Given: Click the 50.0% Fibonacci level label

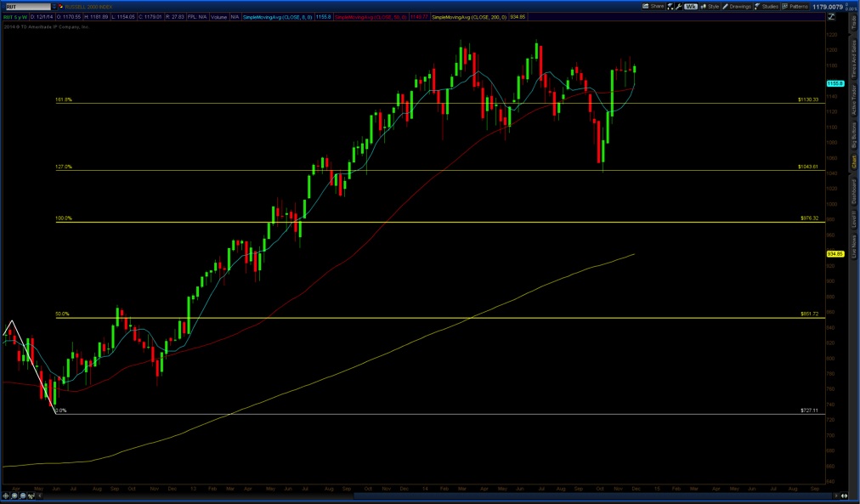Looking at the screenshot, I should [x=62, y=314].
